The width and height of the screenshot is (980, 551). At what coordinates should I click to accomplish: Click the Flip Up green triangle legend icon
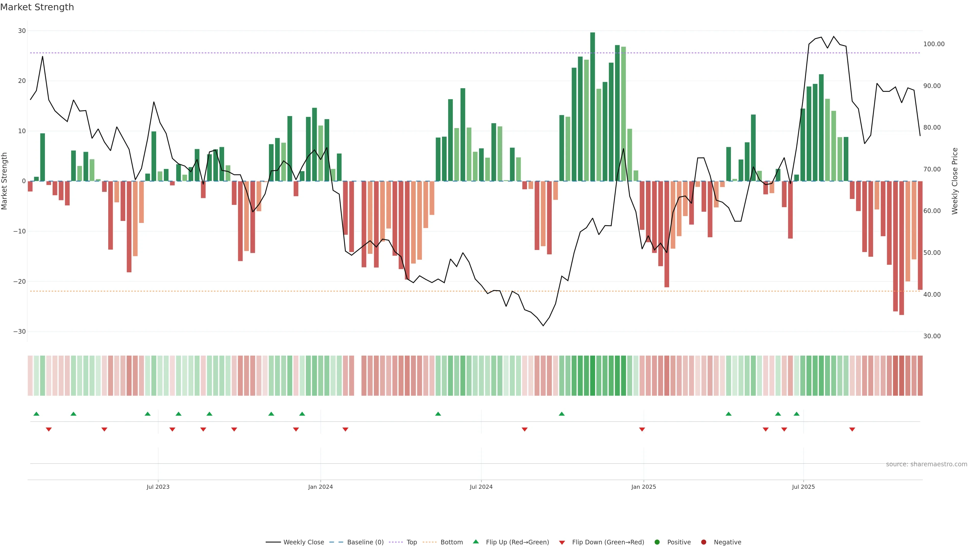[x=475, y=542]
